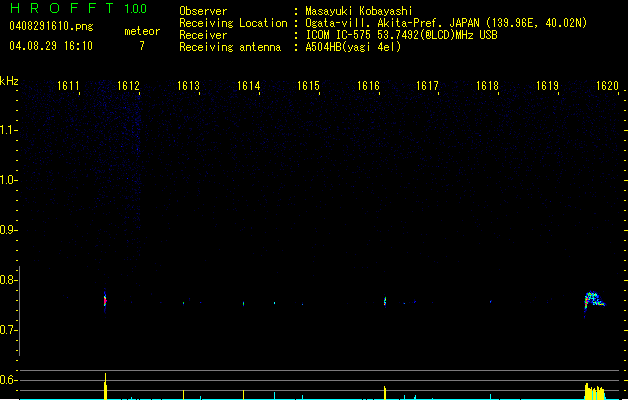The image size is (629, 400).
Task: Click the 1615 time axis label
Action: (x=308, y=86)
